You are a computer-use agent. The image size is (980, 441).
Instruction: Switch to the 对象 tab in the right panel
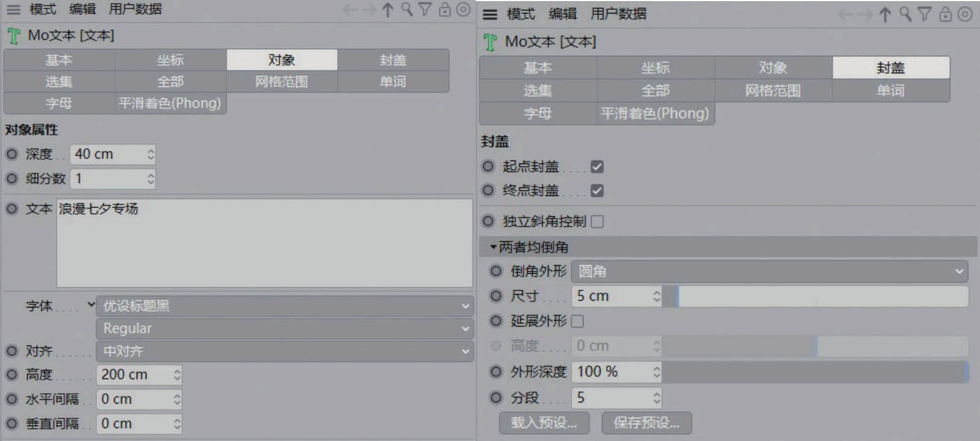[x=773, y=68]
